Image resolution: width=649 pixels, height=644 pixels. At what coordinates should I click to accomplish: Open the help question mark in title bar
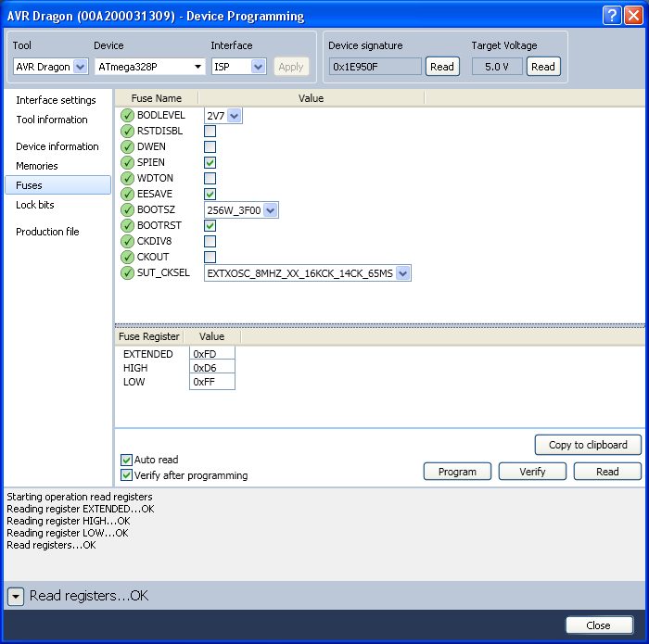point(612,16)
